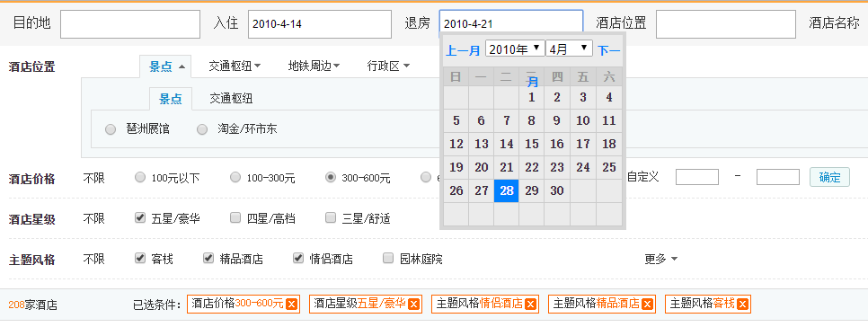Pick day 12 in the calendar

pos(456,144)
